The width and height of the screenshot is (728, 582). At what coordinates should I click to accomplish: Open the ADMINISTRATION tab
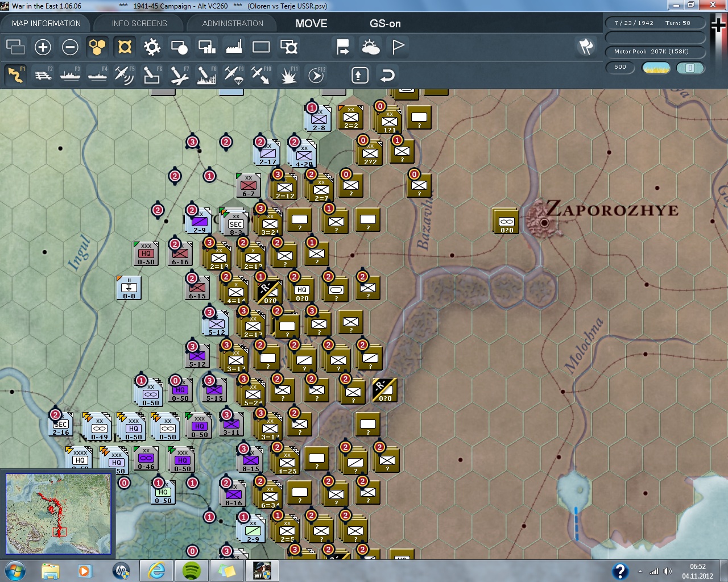point(233,23)
